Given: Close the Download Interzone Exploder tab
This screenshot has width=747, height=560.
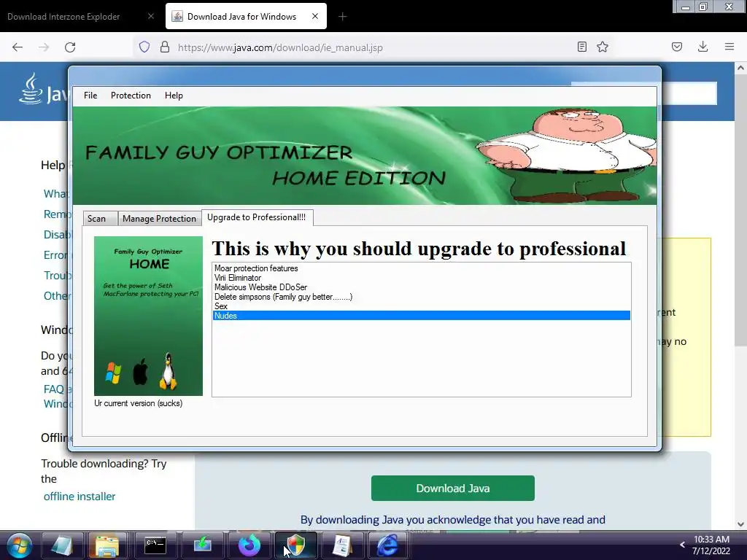Looking at the screenshot, I should point(151,16).
